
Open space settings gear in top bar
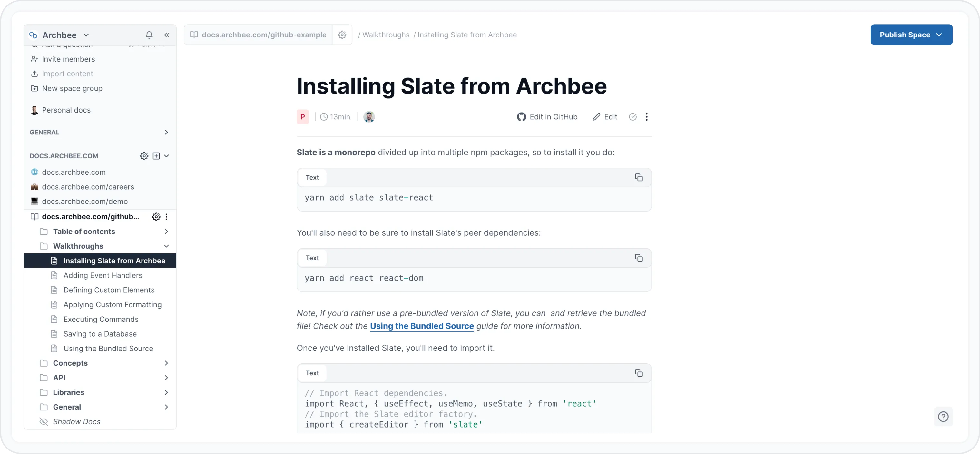342,35
